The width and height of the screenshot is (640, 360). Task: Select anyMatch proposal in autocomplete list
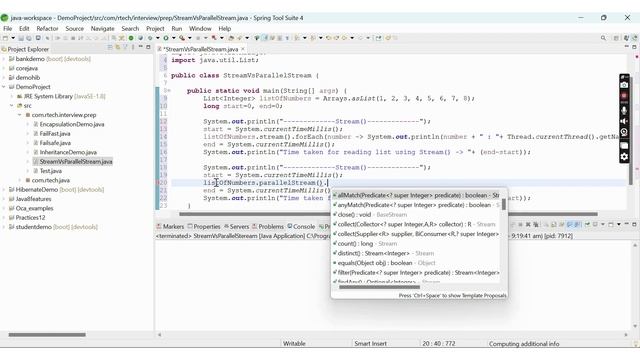[x=416, y=205]
